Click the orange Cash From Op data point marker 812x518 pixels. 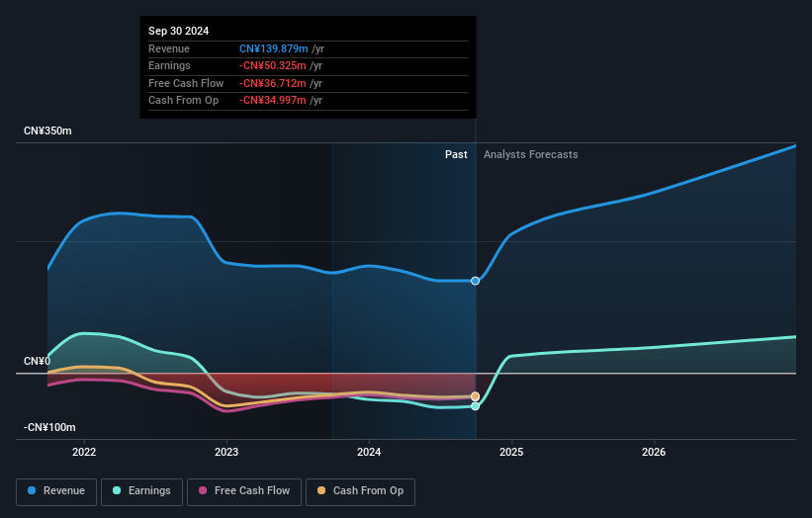tap(475, 396)
